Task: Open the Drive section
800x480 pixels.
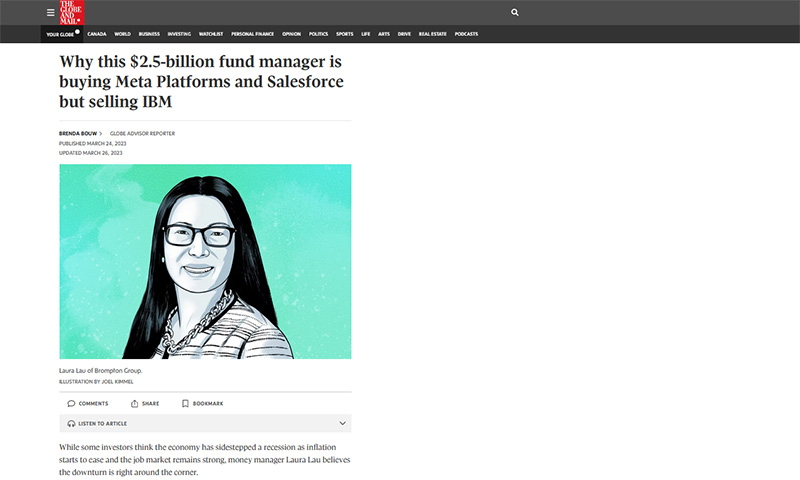Action: [404, 34]
